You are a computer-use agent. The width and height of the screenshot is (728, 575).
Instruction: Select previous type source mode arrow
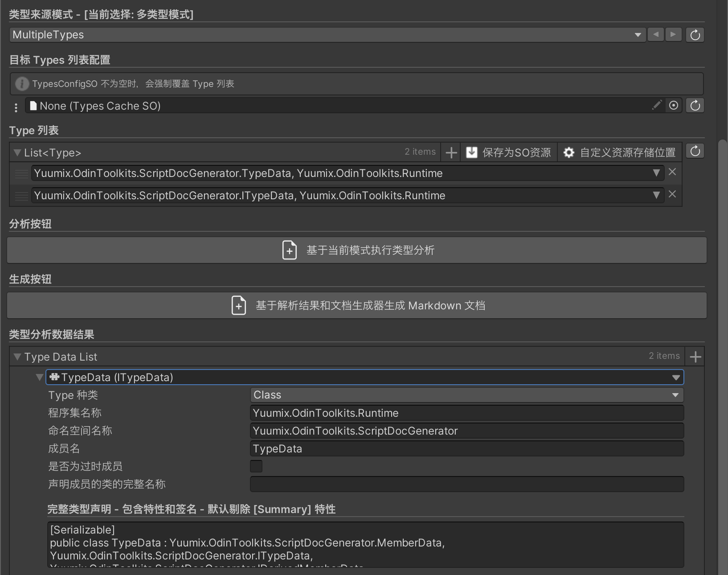tap(655, 35)
